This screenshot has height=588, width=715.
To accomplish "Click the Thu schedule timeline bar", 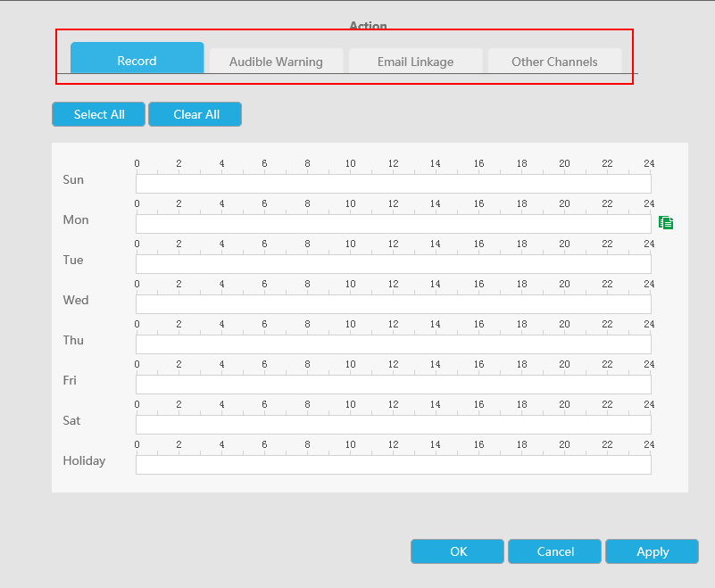I will (393, 344).
